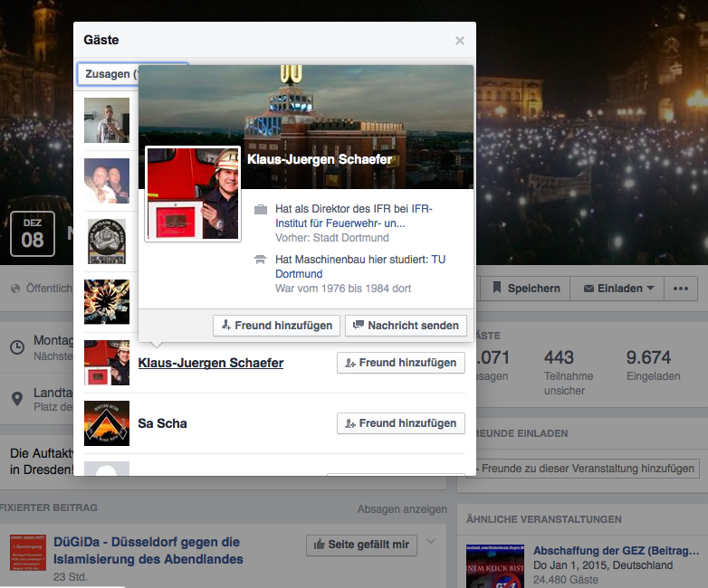Click hover card name Klaus-Juergen Schaefer
Image resolution: width=708 pixels, height=588 pixels.
[320, 159]
